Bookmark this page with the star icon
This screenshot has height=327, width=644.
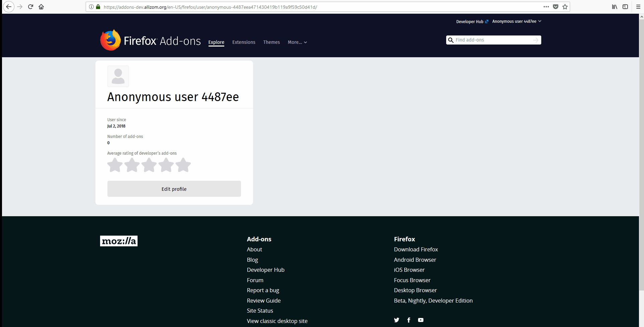(565, 7)
